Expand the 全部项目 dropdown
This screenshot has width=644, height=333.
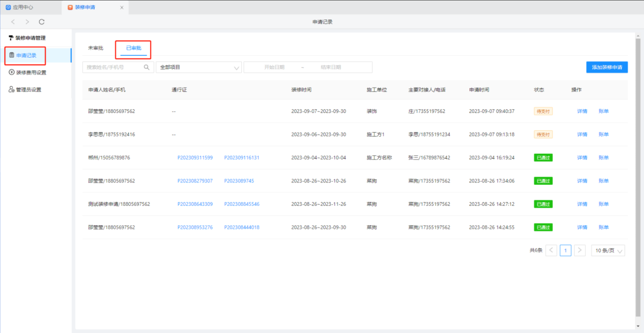199,67
